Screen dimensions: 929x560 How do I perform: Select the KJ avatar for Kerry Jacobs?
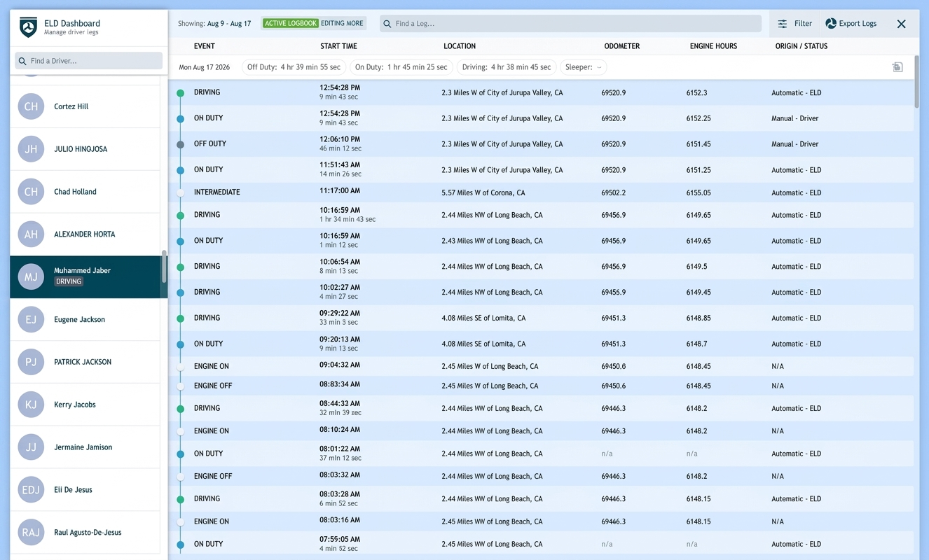(x=31, y=405)
